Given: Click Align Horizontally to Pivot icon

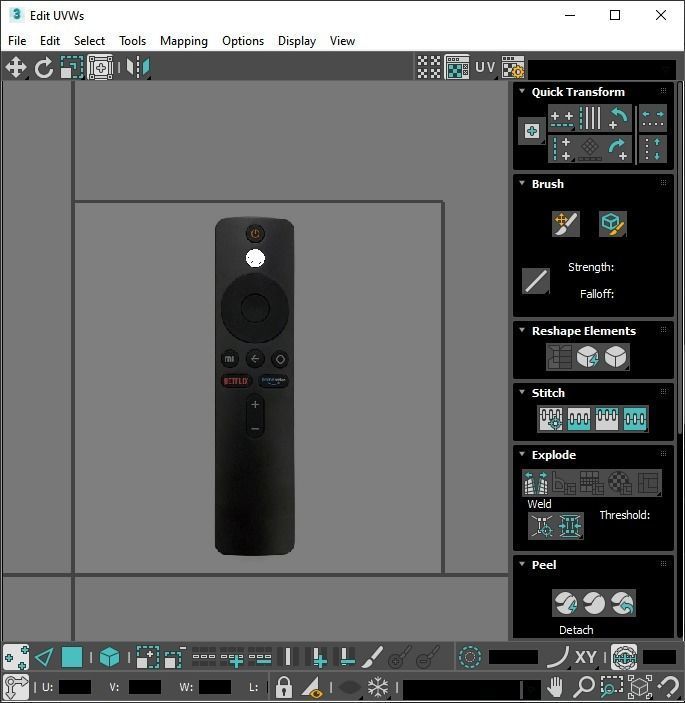Looking at the screenshot, I should pyautogui.click(x=562, y=119).
